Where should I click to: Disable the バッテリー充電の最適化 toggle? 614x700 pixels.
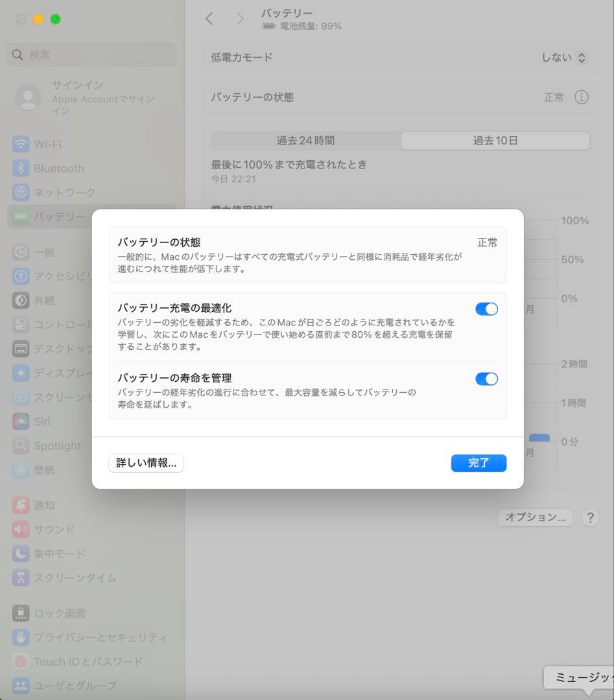coord(486,309)
